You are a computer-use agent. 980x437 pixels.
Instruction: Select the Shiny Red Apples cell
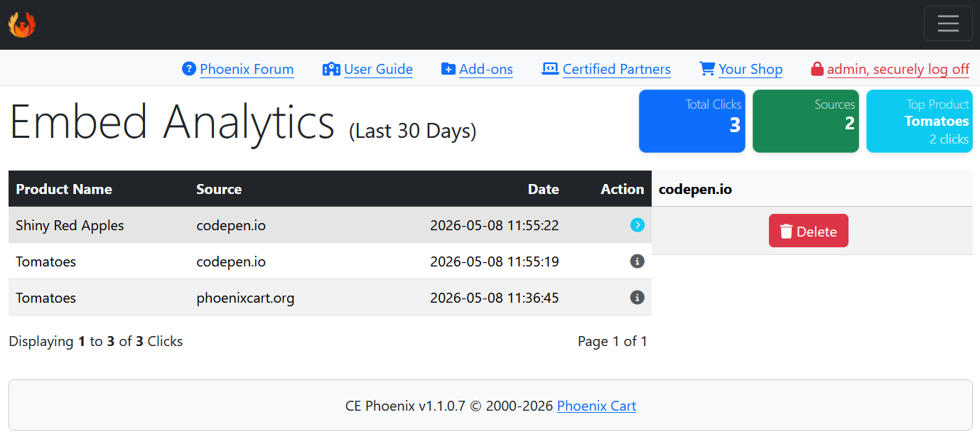click(70, 225)
